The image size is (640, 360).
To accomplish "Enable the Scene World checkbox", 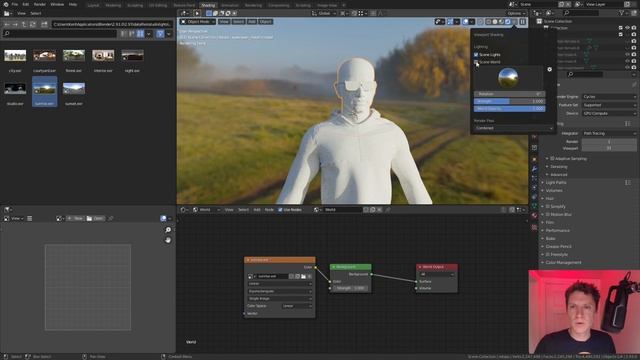I will pyautogui.click(x=476, y=62).
